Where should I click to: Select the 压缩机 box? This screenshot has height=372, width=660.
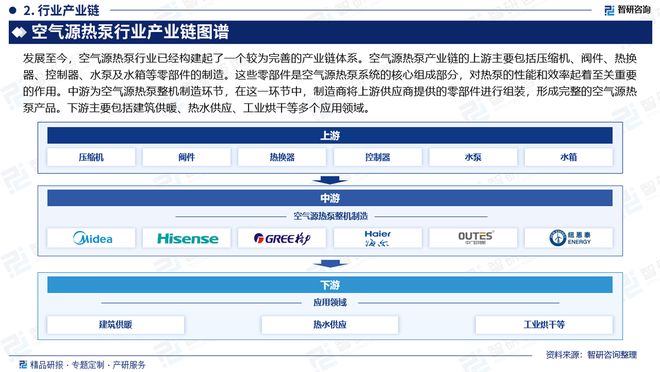[91, 157]
